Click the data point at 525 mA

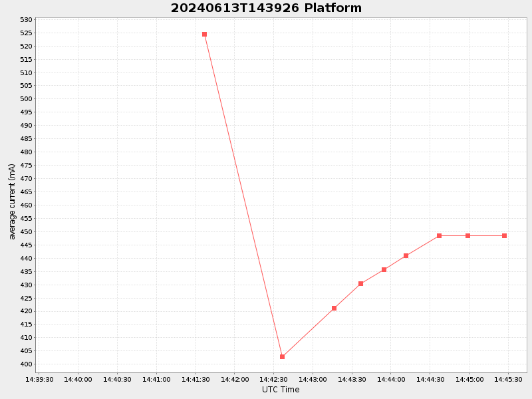click(x=204, y=35)
